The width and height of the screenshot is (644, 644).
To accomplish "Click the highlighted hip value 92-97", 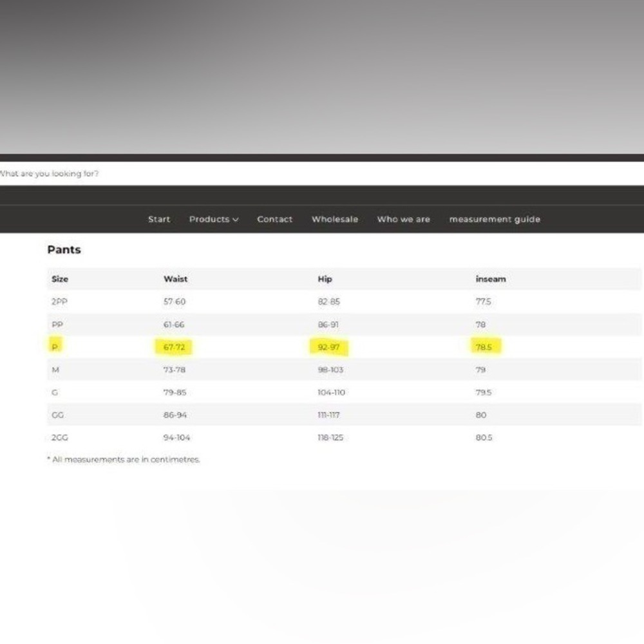I will point(328,347).
